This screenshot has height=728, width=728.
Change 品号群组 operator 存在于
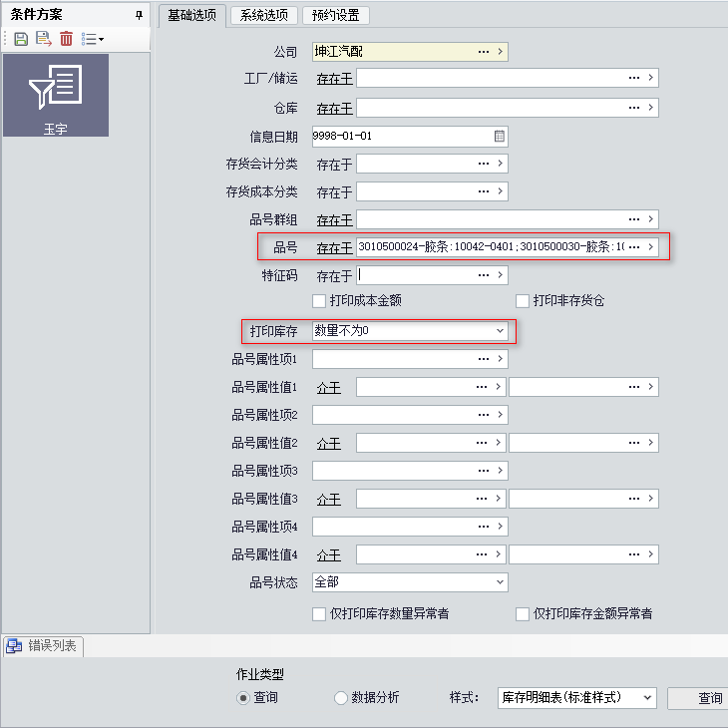(x=334, y=219)
